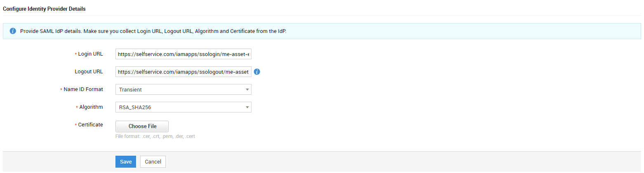Click the Certificate field label

[90, 125]
